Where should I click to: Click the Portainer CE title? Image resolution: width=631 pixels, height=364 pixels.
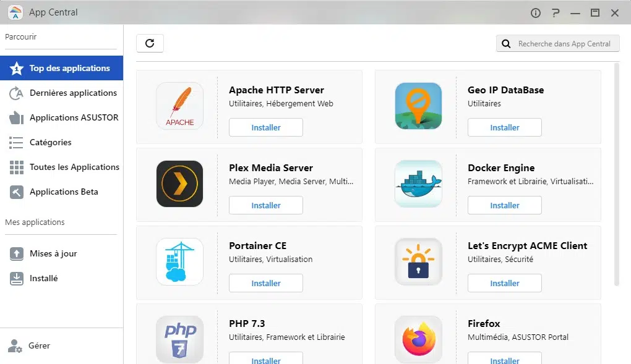257,246
